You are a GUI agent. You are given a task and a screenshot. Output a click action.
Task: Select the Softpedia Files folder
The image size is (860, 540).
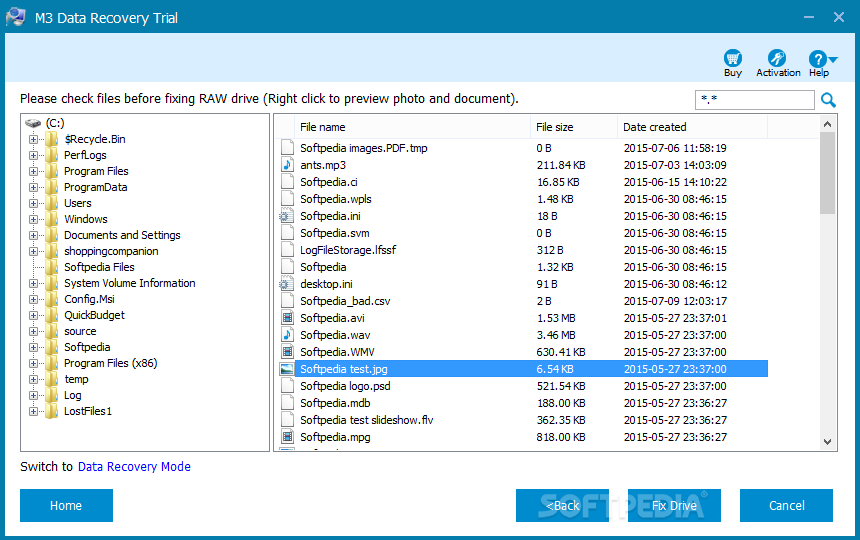[x=99, y=267]
